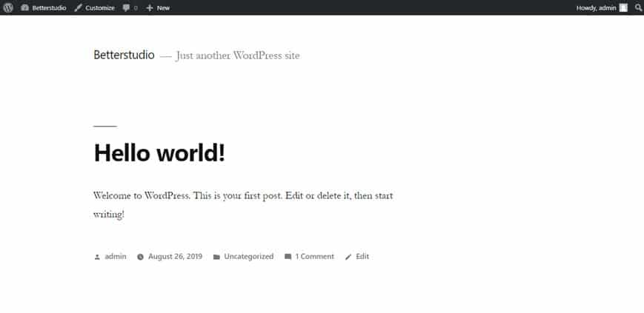Open the 1 Comment link
Screen dimensions: 644x313
(315, 256)
